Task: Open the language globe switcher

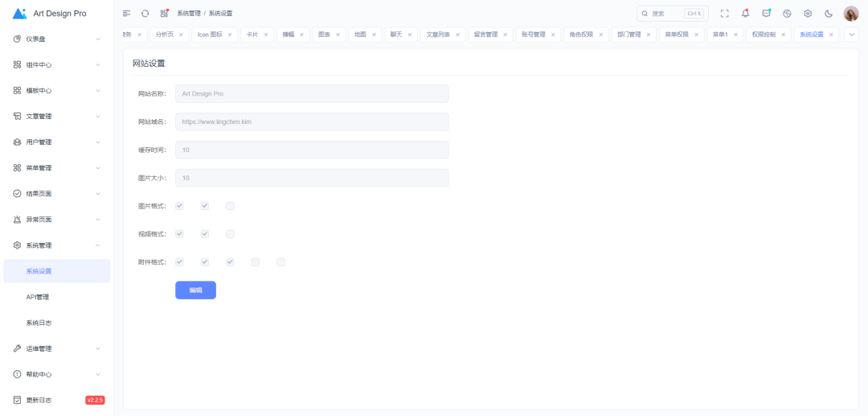Action: click(787, 14)
